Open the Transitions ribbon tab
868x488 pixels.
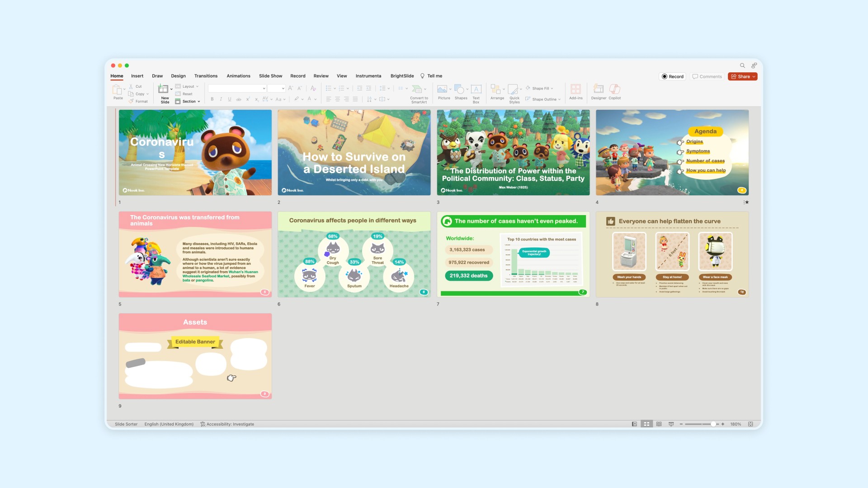[206, 76]
